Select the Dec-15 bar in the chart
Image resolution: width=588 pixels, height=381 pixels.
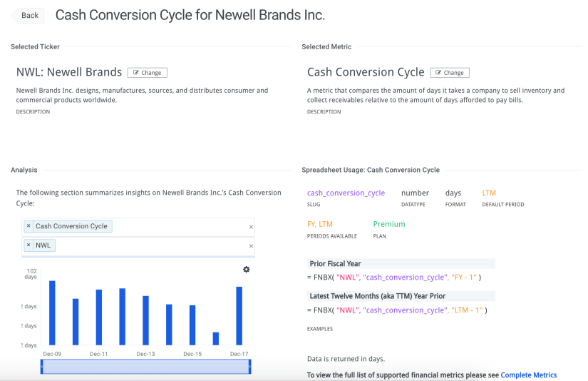pyautogui.click(x=192, y=325)
